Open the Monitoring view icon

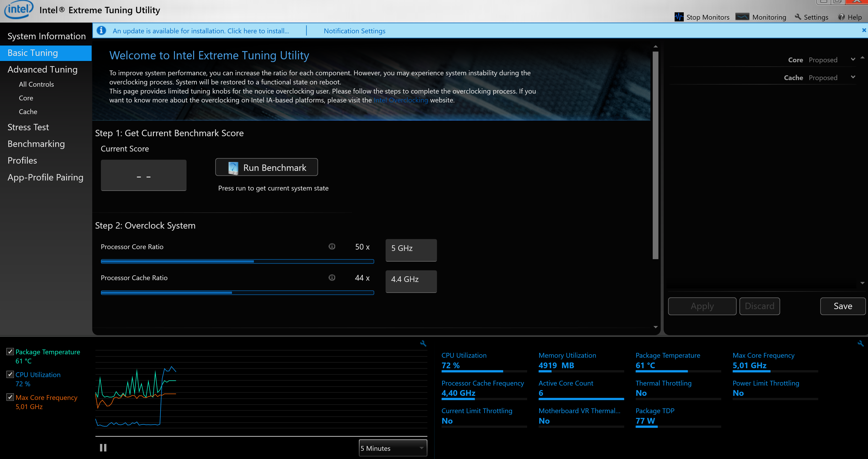742,17
